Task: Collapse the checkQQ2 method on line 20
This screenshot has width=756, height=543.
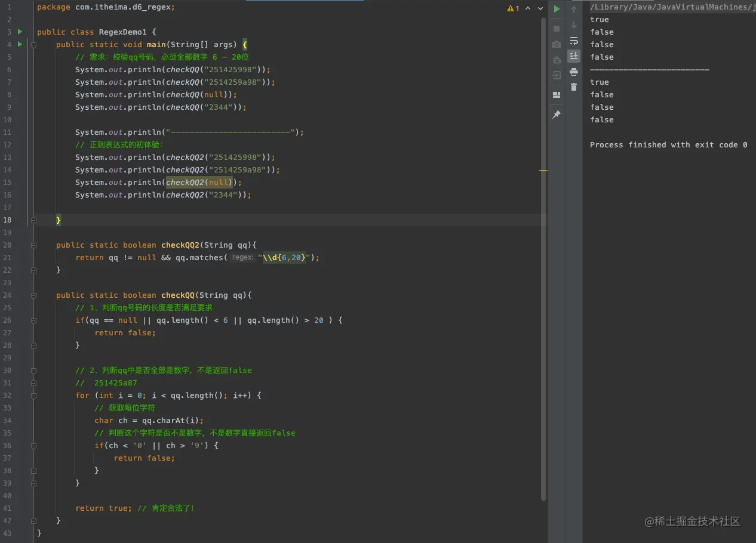Action: (x=34, y=245)
